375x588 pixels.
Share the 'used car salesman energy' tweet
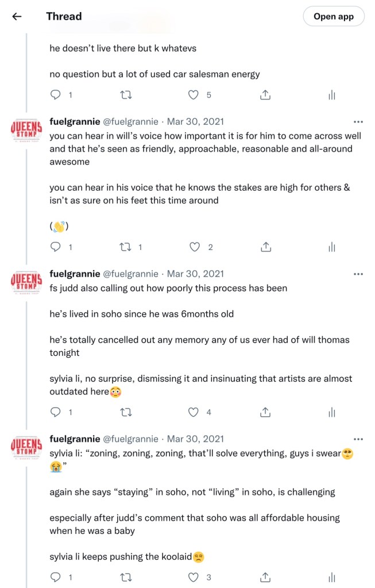tap(266, 95)
